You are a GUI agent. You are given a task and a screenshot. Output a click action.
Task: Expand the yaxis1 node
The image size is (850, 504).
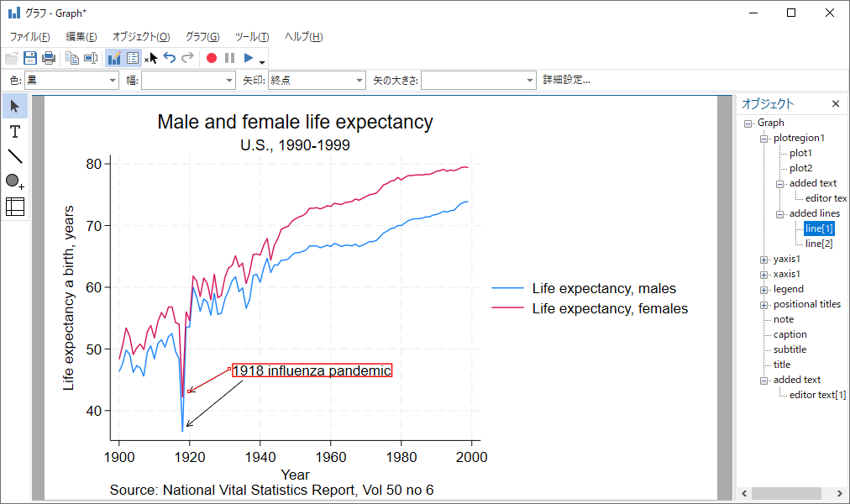point(764,260)
